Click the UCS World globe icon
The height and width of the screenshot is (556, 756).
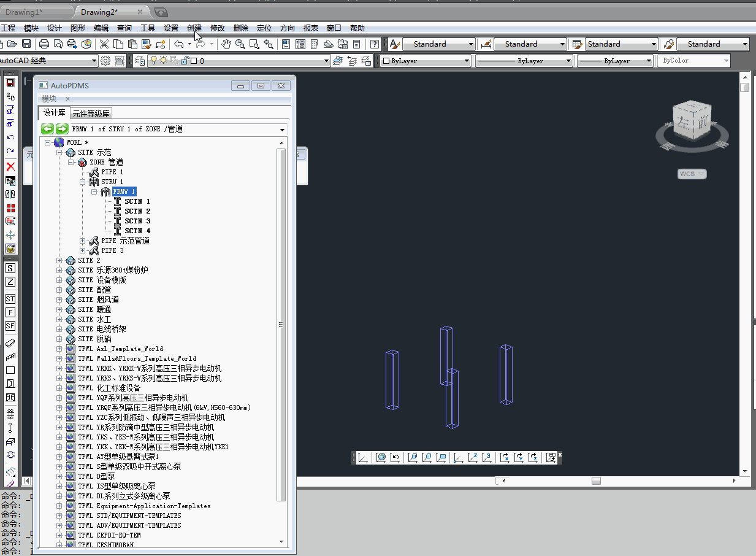pyautogui.click(x=381, y=457)
